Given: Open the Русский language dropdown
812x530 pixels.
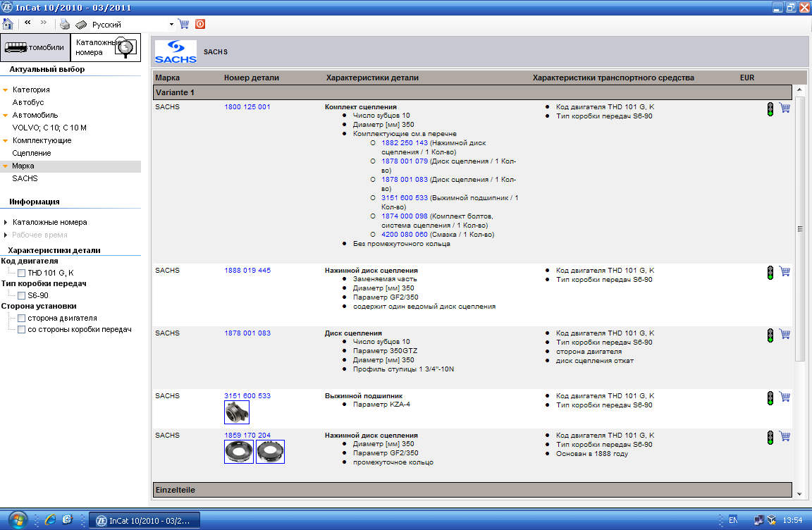Looking at the screenshot, I should pyautogui.click(x=171, y=25).
